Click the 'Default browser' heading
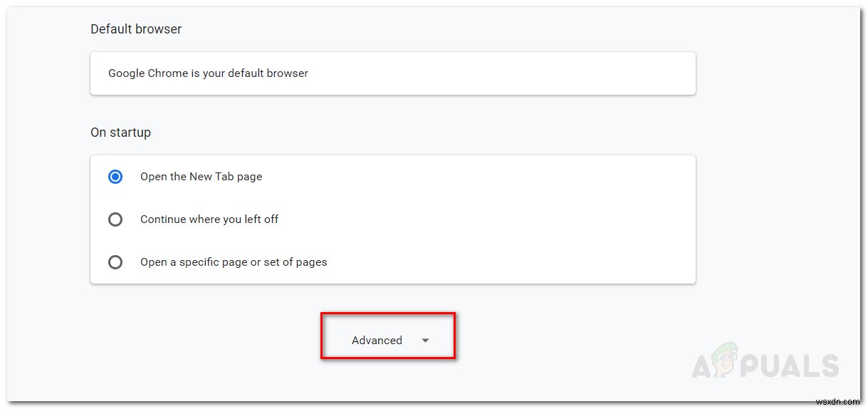The height and width of the screenshot is (409, 868). (136, 29)
